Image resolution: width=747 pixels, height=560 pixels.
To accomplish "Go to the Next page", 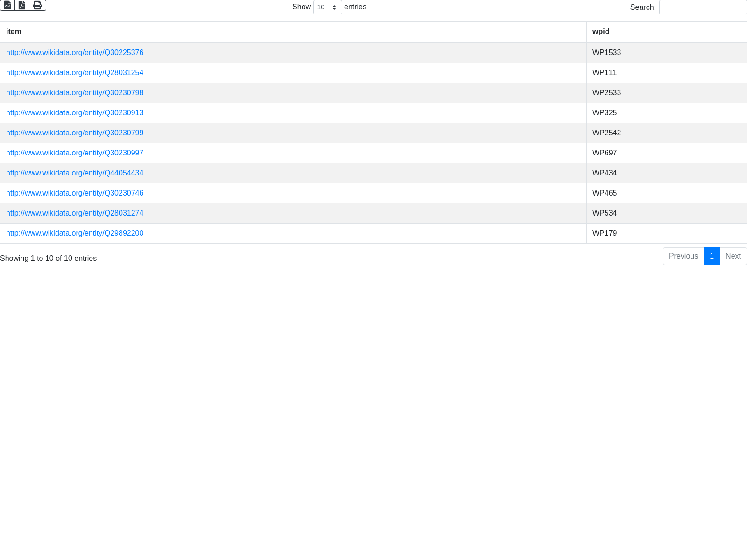I will coord(733,256).
